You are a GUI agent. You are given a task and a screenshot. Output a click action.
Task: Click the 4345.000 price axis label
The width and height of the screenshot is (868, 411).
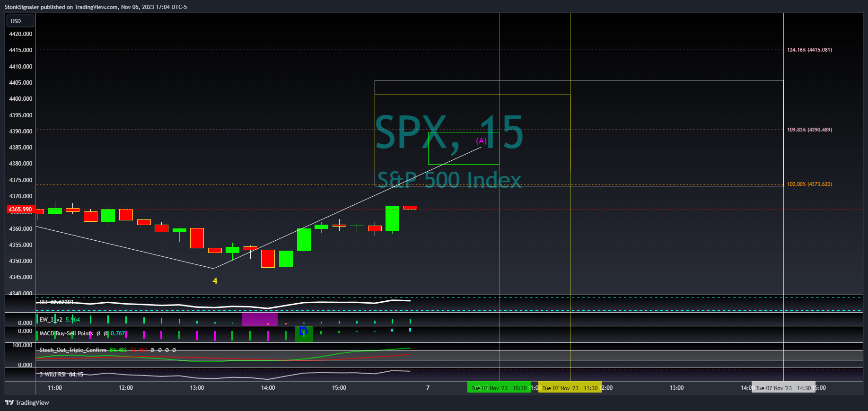[21, 277]
